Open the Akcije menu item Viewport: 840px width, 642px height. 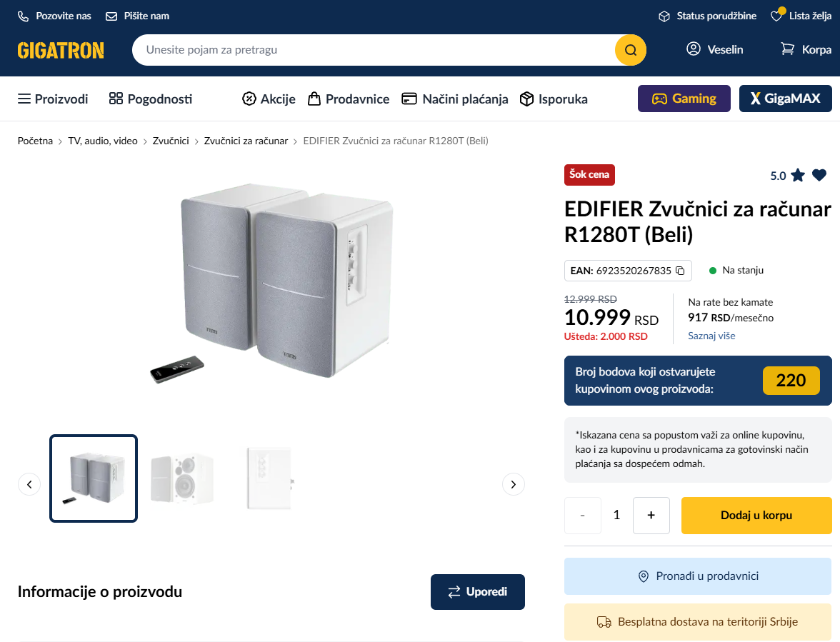tap(269, 99)
